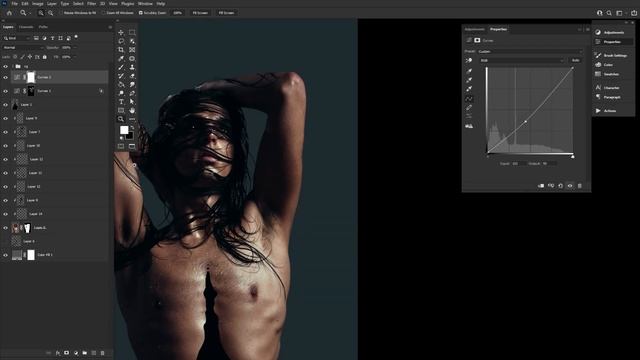The width and height of the screenshot is (640, 360).
Task: Pick the gray point eyedropper in Curves
Action: [469, 80]
